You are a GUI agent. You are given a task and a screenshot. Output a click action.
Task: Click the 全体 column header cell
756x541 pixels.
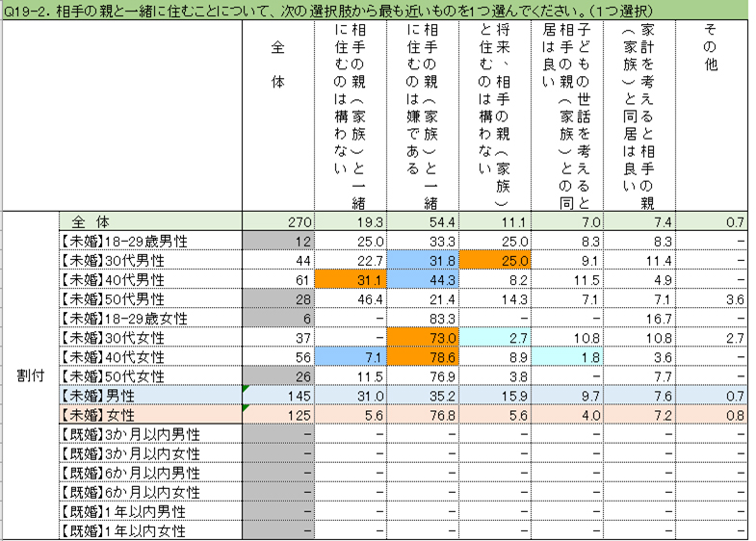coord(277,114)
